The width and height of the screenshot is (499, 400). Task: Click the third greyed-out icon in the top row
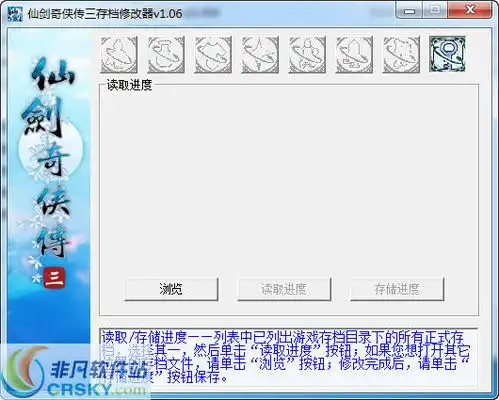tap(213, 55)
